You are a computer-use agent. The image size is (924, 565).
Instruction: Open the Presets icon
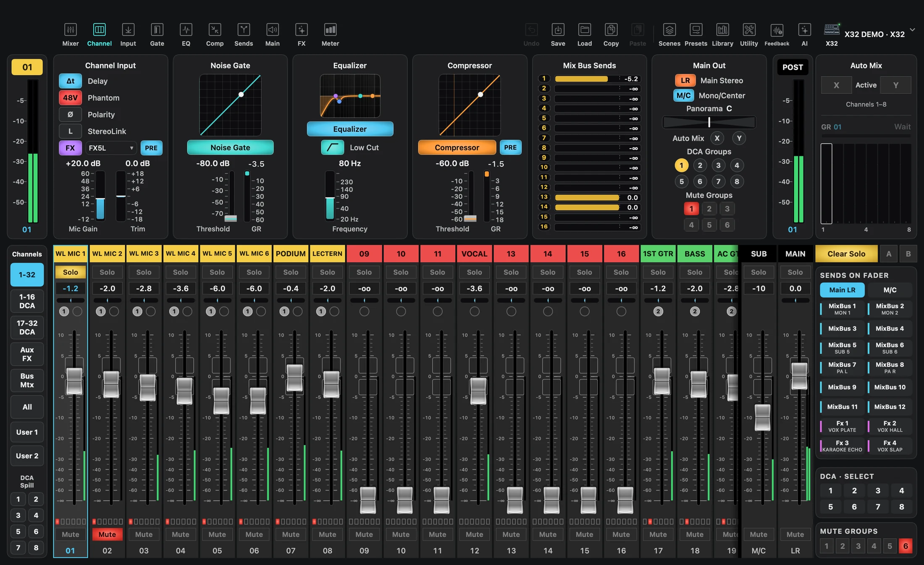pos(696,34)
